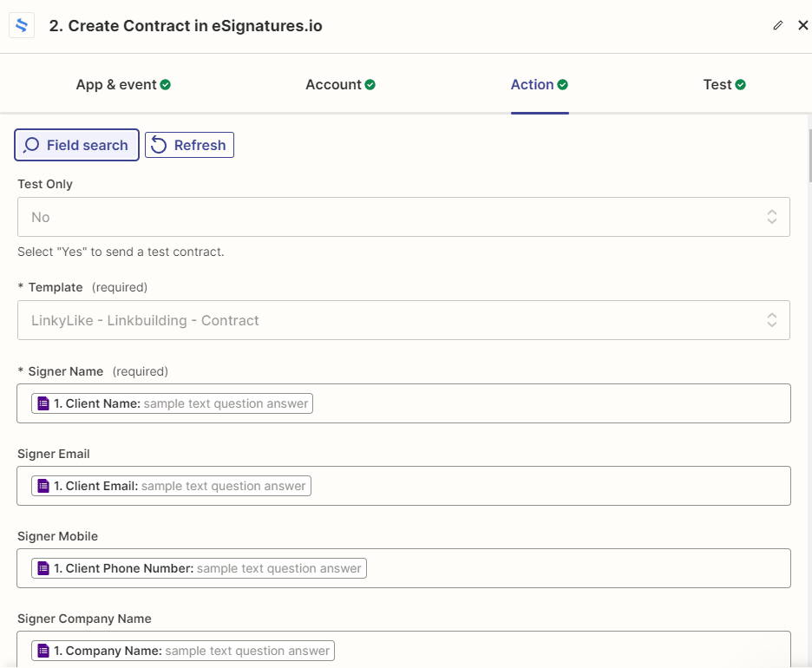Click the Test Only label
The width and height of the screenshot is (812, 668).
pos(45,184)
